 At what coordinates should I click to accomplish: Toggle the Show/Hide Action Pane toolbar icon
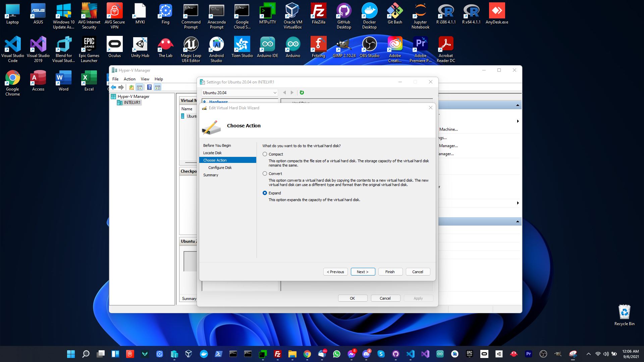click(x=158, y=87)
